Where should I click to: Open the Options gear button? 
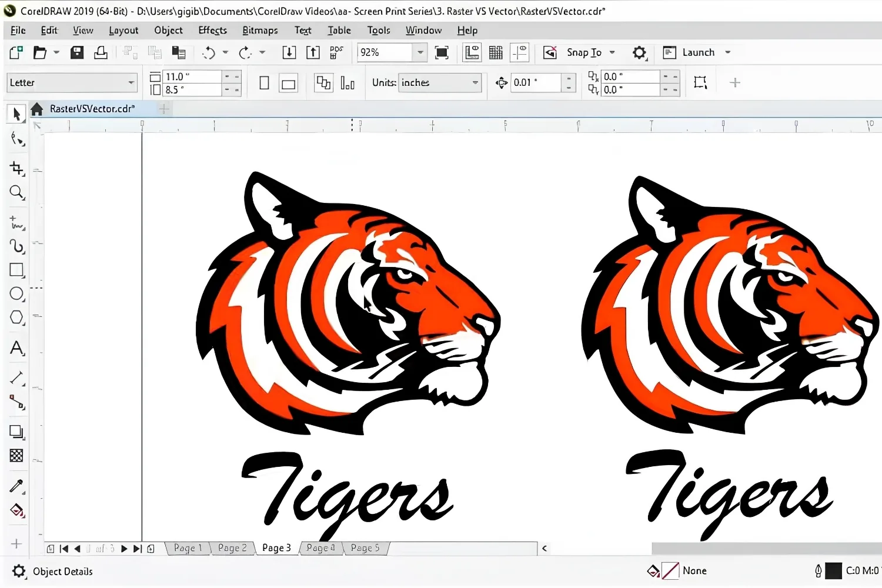tap(639, 53)
